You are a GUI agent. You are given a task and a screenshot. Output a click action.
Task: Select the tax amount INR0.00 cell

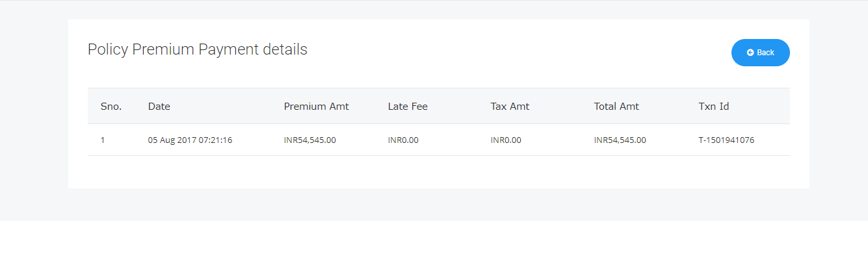pos(506,140)
